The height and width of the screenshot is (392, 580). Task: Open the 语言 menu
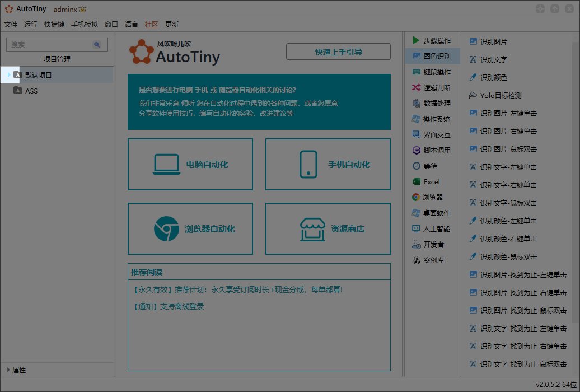[132, 25]
